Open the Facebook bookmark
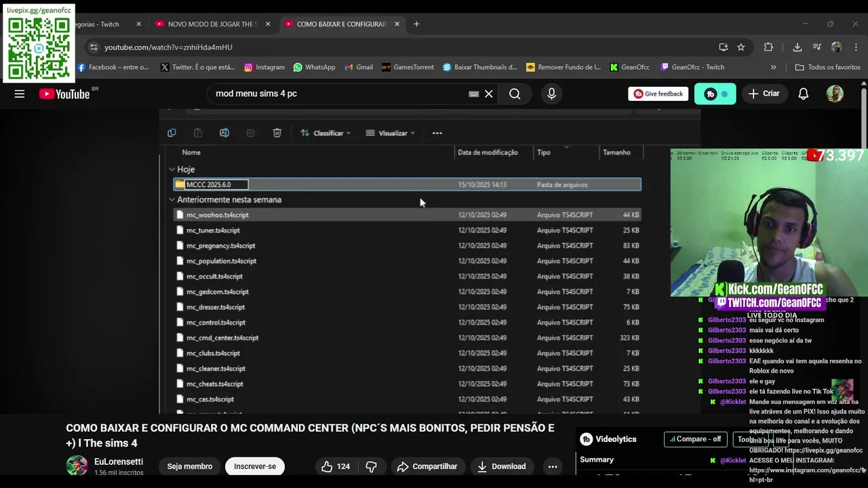 pos(113,67)
